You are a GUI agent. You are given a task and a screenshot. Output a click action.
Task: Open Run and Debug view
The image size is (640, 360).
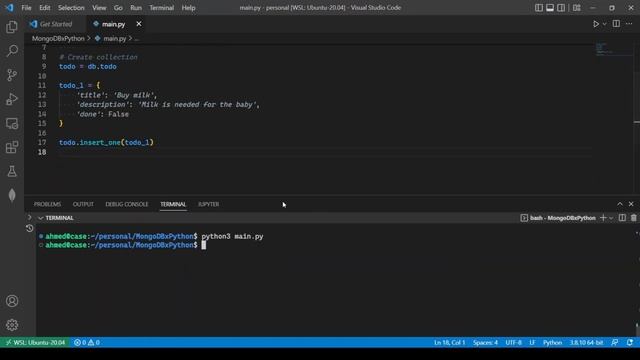pyautogui.click(x=12, y=99)
